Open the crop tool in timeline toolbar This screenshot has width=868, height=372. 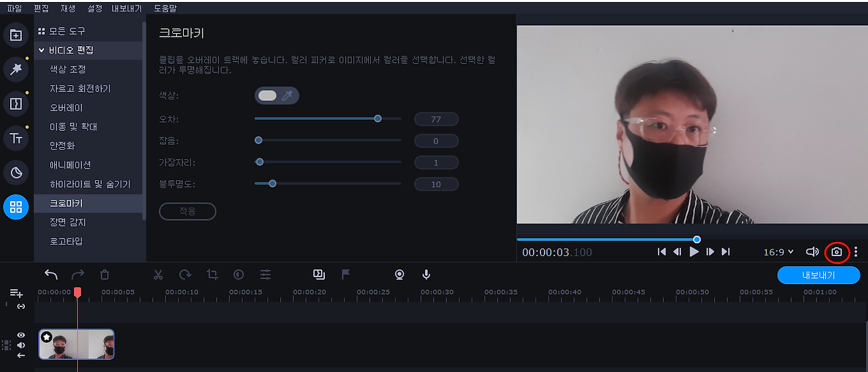coord(212,274)
